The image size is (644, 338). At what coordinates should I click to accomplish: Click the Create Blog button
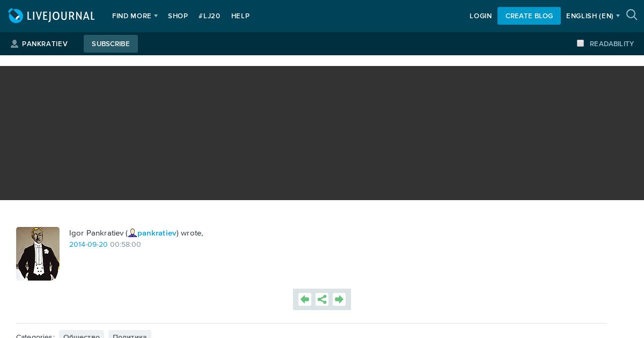[x=529, y=16]
